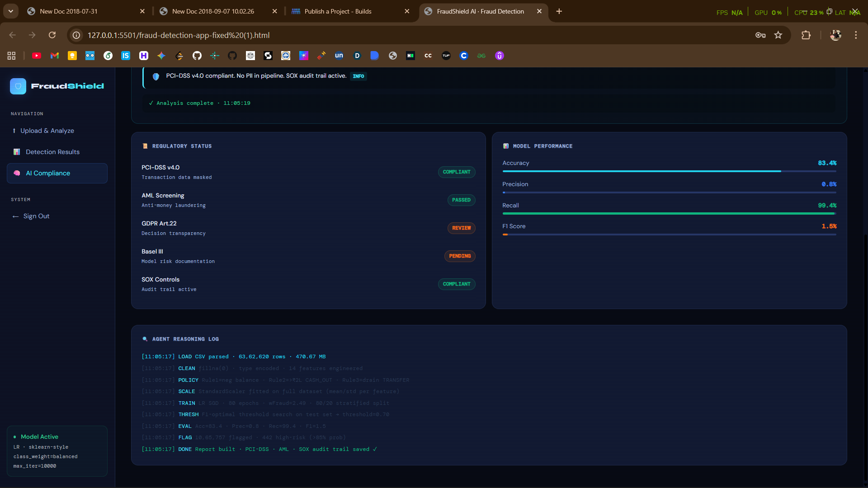
Task: Click the AGENT REASONING LOG heading
Action: pyautogui.click(x=185, y=339)
